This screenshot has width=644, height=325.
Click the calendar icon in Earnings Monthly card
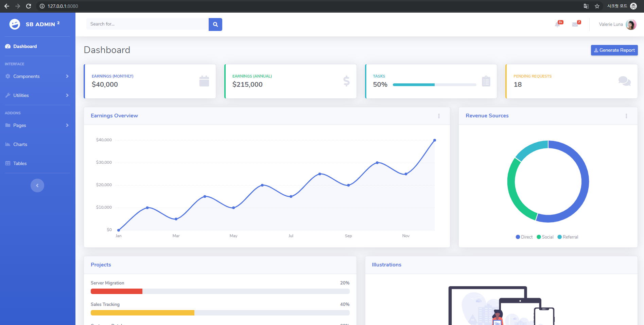pyautogui.click(x=204, y=81)
